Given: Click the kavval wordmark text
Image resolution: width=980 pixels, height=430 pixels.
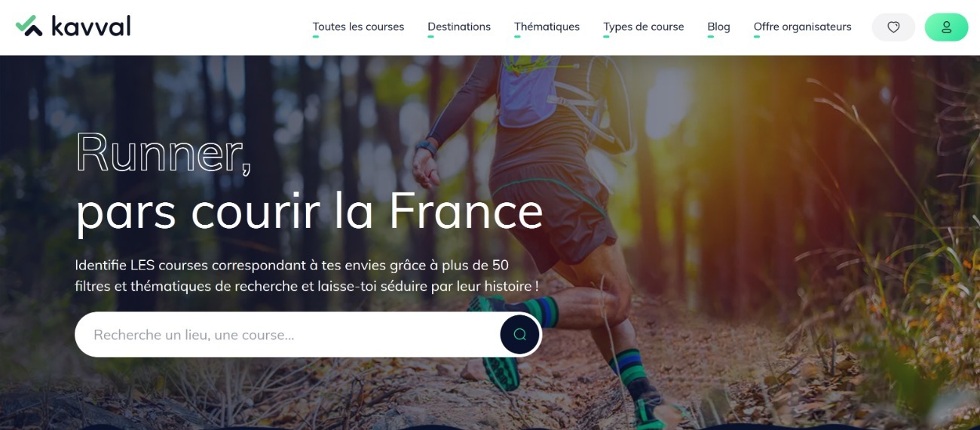Looking at the screenshot, I should (x=90, y=26).
